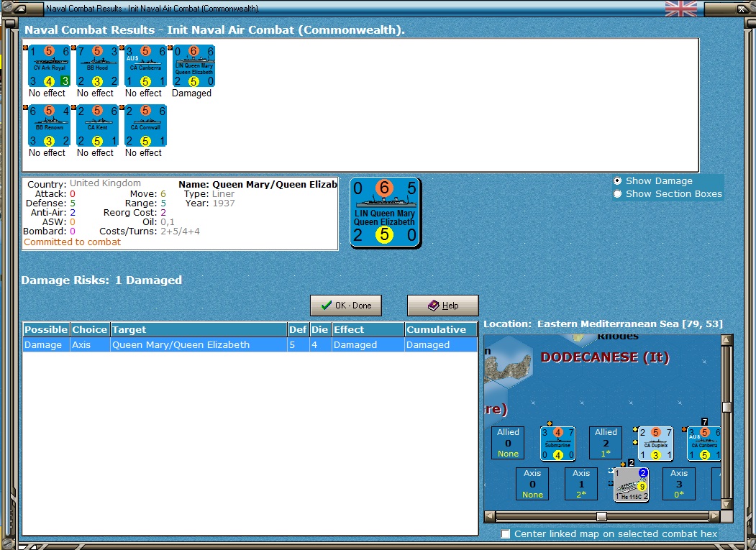Click the 'Damage Risks: 1 Damaged' text
Screen dimensions: 756x550
coord(101,280)
